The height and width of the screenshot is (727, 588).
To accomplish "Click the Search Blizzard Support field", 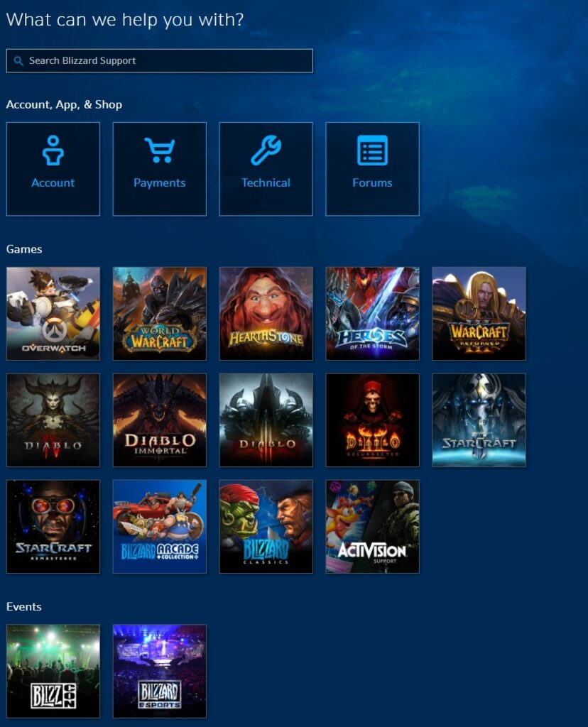I will point(160,61).
